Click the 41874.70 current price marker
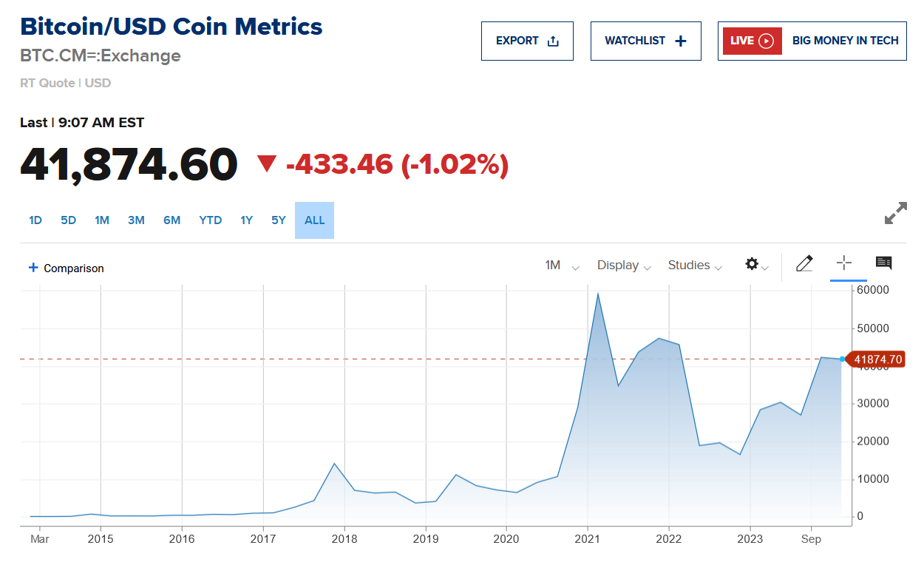The height and width of the screenshot is (568, 924). pos(877,359)
